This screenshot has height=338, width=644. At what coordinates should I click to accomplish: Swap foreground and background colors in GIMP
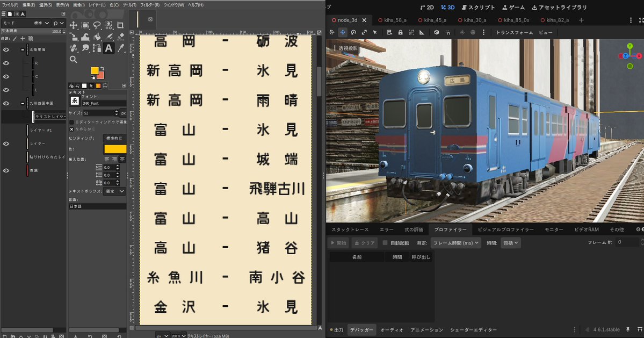pyautogui.click(x=102, y=69)
